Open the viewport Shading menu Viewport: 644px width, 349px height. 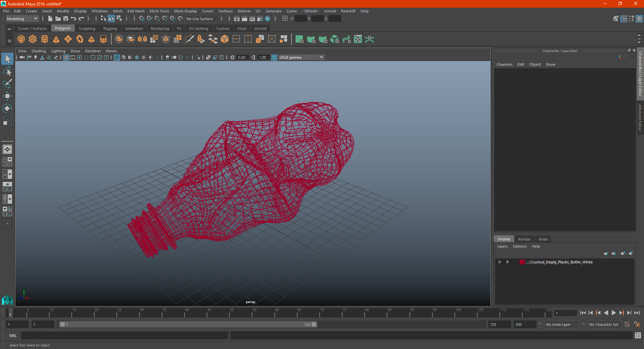pyautogui.click(x=39, y=51)
